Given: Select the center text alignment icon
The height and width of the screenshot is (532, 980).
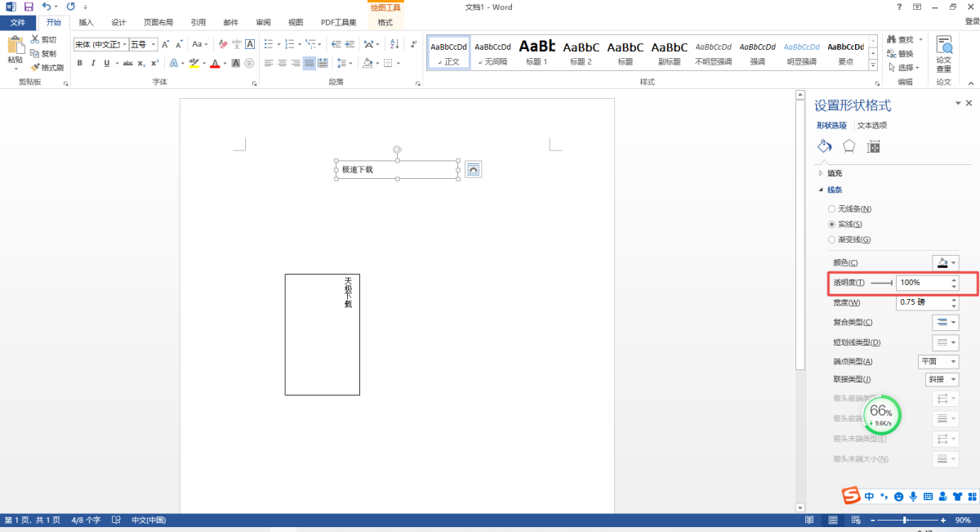Looking at the screenshot, I should [x=282, y=63].
